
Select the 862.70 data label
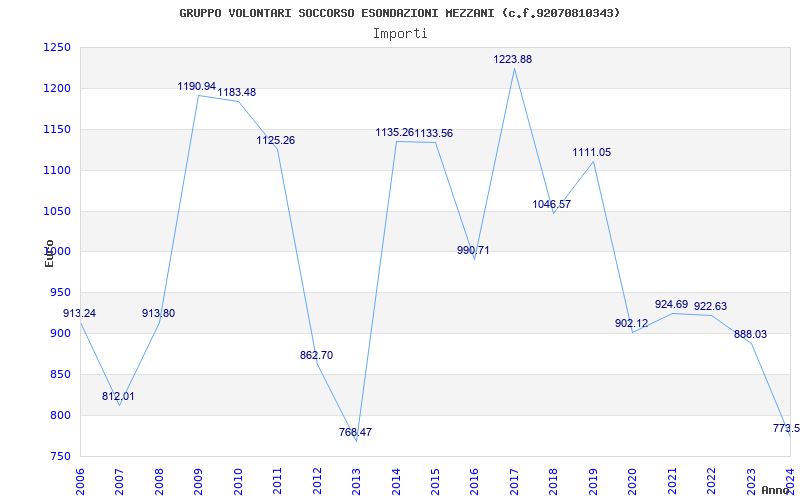(x=316, y=355)
